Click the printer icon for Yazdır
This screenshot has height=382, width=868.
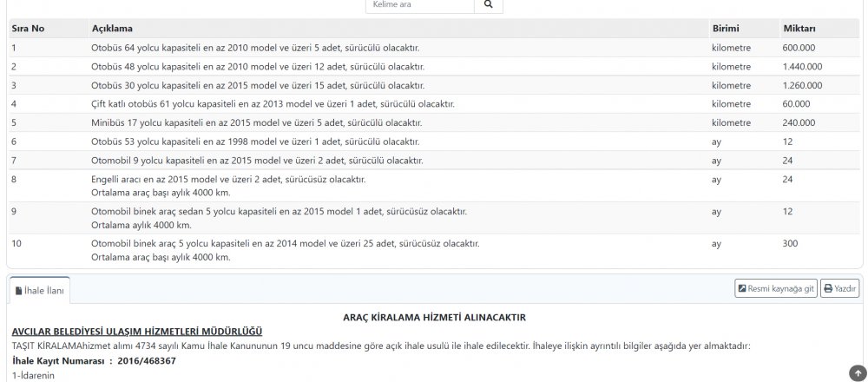pyautogui.click(x=828, y=289)
